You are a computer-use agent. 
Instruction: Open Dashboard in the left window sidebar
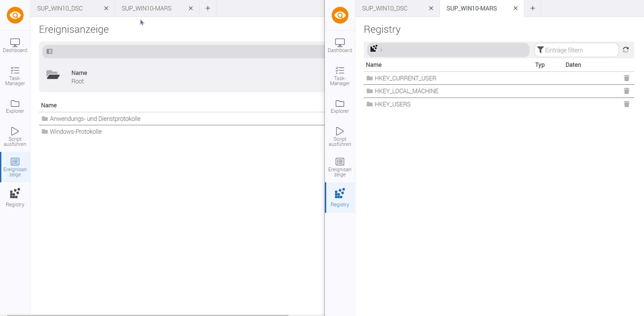pos(15,46)
